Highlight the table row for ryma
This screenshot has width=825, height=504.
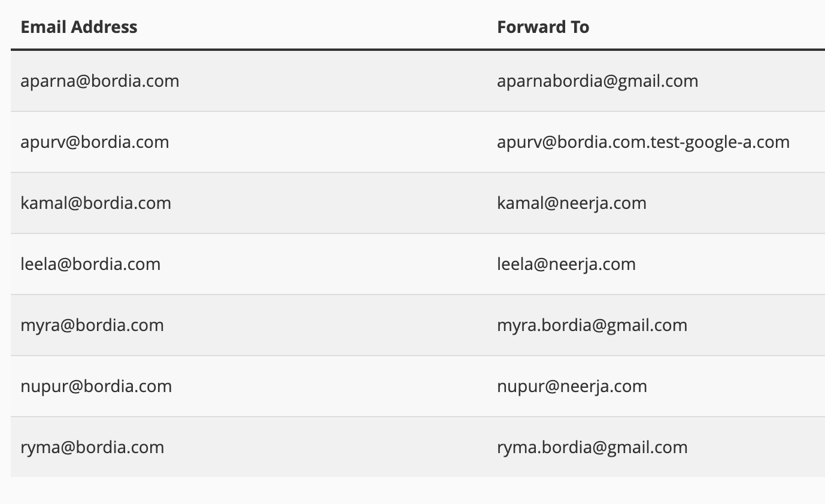pos(329,447)
